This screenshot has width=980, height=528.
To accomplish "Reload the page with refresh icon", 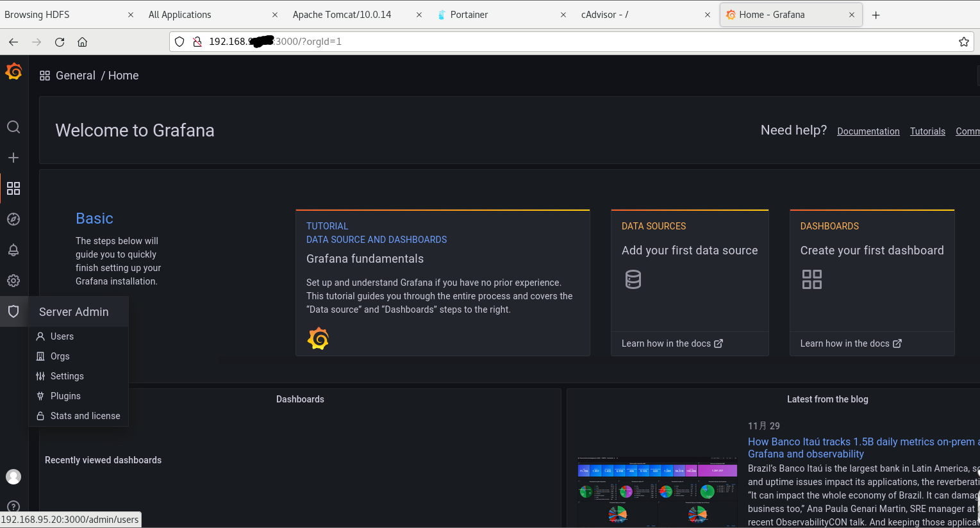I will tap(60, 42).
